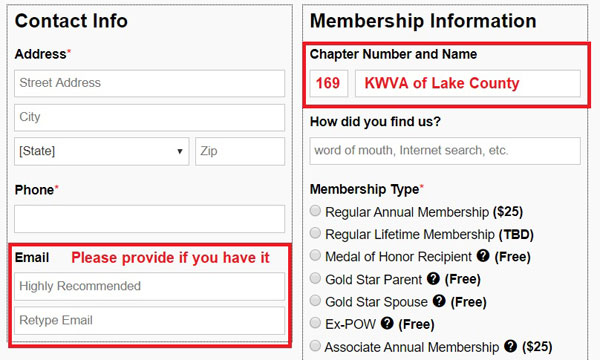This screenshot has width=600, height=360.
Task: Pick the Ex-POW membership radio button
Action: (315, 323)
